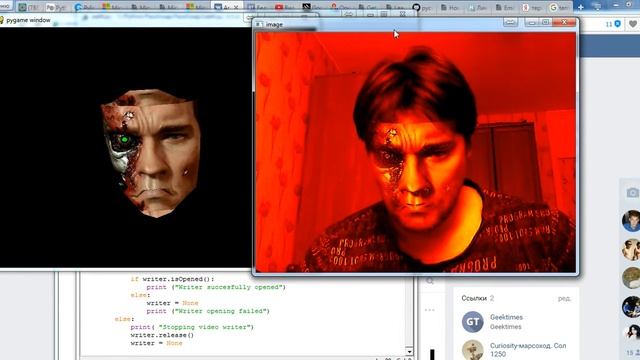Open the VK notifications icon showing 11
The width and height of the screenshot is (640, 360).
tap(613, 24)
